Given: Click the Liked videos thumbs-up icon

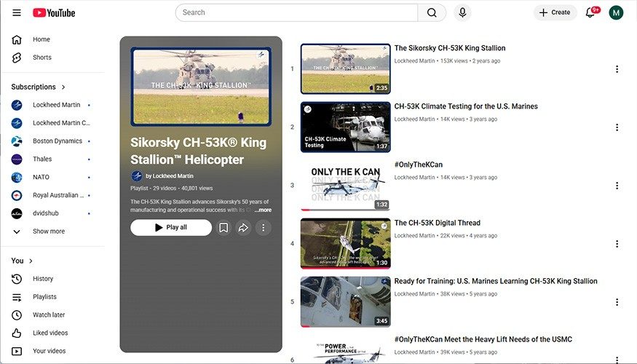Looking at the screenshot, I should [x=17, y=333].
